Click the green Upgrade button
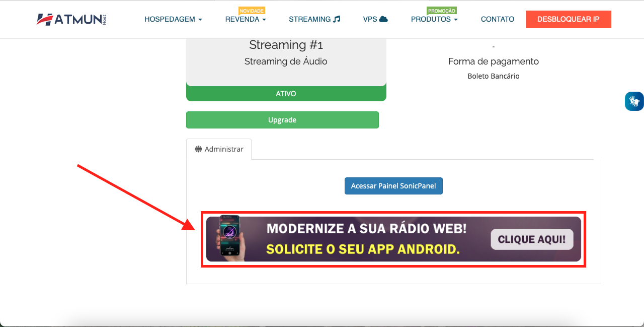Viewport: 644px width, 327px height. 282,120
